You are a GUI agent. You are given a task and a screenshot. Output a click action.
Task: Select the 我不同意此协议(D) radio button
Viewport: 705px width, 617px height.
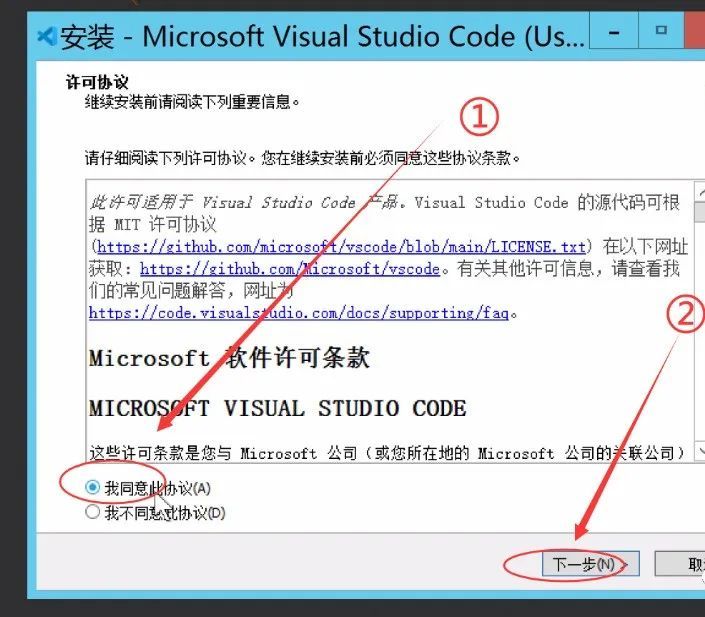pos(93,512)
